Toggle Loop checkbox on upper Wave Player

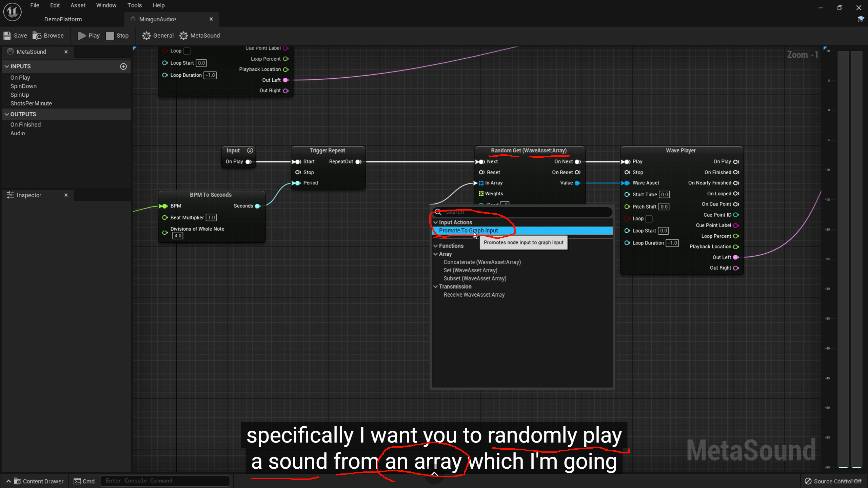[x=187, y=51]
